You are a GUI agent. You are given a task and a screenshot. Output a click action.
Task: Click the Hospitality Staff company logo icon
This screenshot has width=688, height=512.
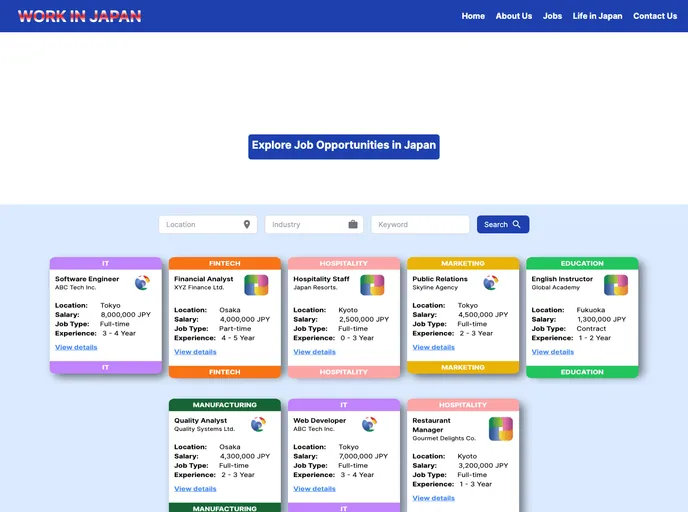pos(372,285)
